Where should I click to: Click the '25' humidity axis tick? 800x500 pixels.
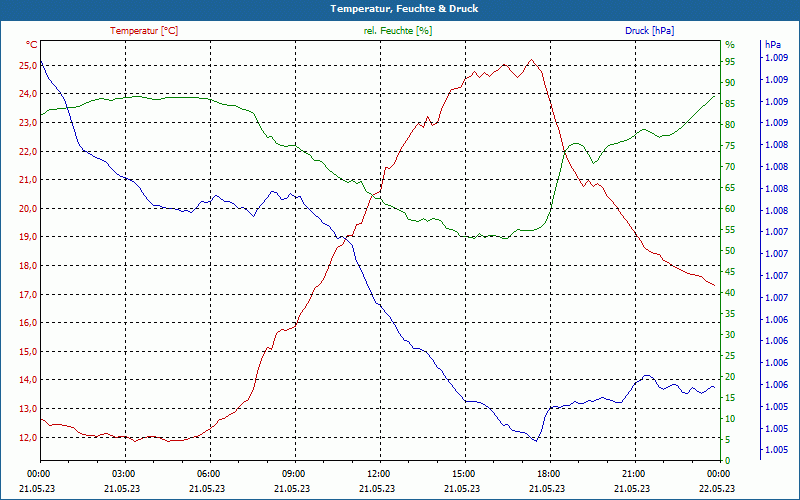(x=730, y=356)
